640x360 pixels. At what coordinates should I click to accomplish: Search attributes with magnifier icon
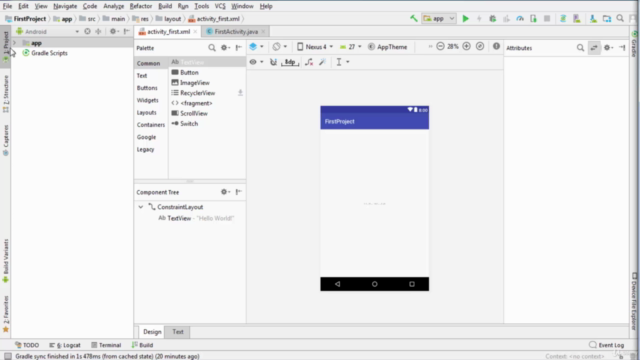[580, 48]
